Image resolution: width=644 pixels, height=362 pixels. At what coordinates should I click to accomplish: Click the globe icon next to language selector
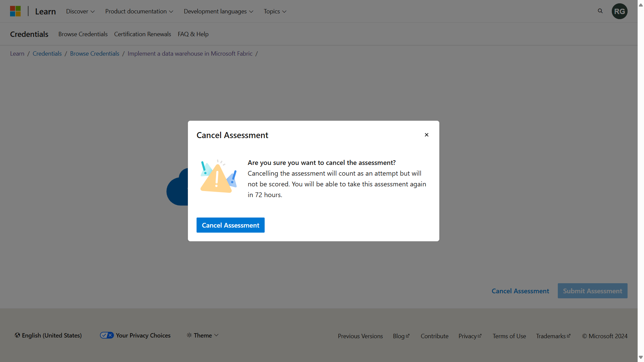point(17,335)
